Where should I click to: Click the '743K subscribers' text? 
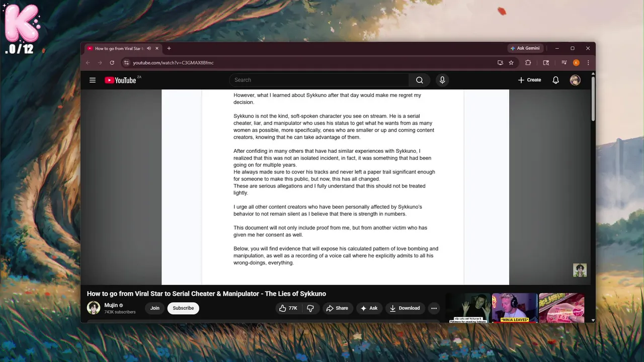click(x=120, y=312)
